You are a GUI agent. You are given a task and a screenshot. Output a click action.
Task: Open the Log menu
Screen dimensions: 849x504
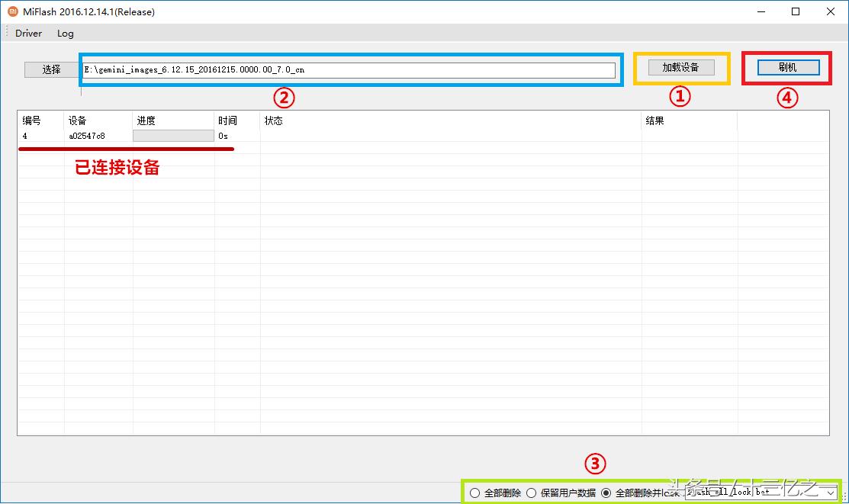[65, 33]
